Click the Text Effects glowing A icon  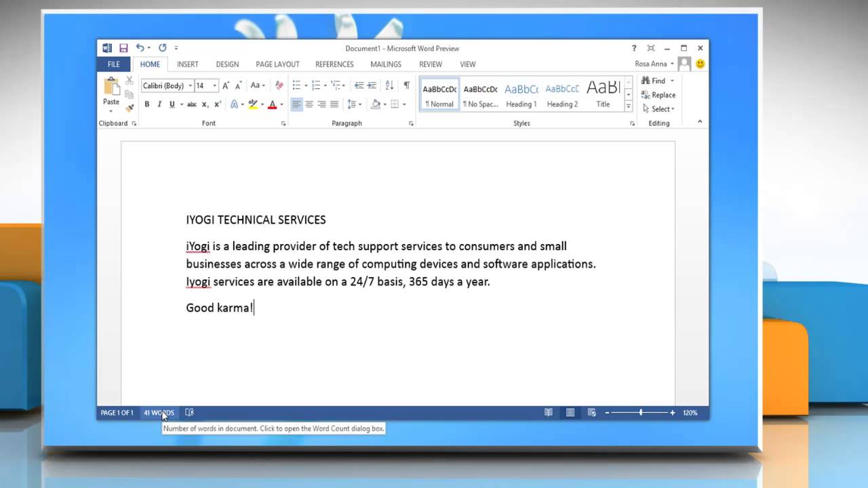tap(234, 104)
